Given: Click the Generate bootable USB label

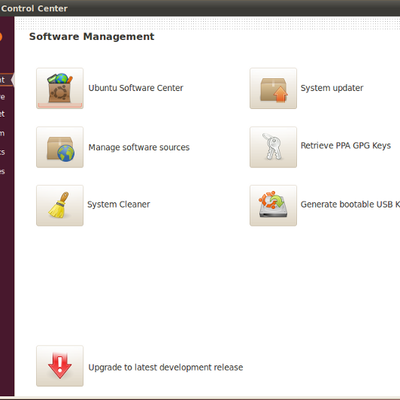Looking at the screenshot, I should (x=350, y=204).
